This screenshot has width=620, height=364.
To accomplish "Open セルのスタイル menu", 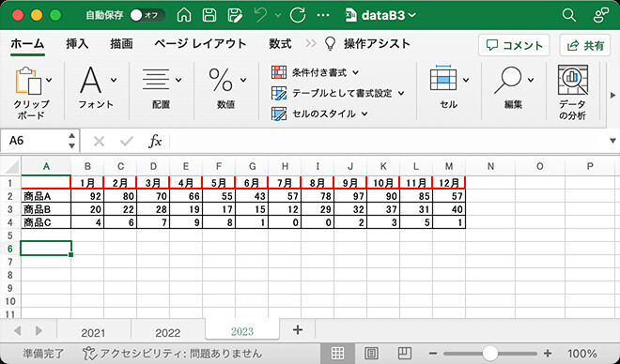I will point(319,114).
